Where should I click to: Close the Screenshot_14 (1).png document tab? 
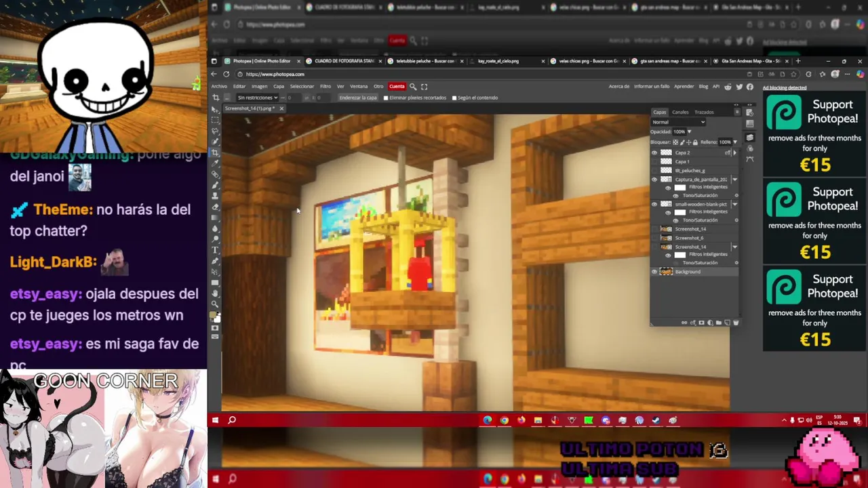tap(281, 108)
